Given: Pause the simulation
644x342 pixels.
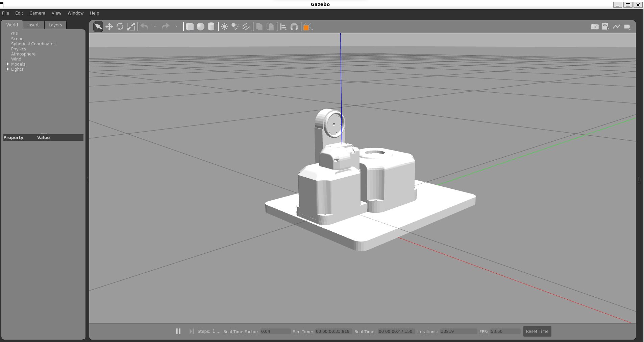Looking at the screenshot, I should (x=178, y=332).
